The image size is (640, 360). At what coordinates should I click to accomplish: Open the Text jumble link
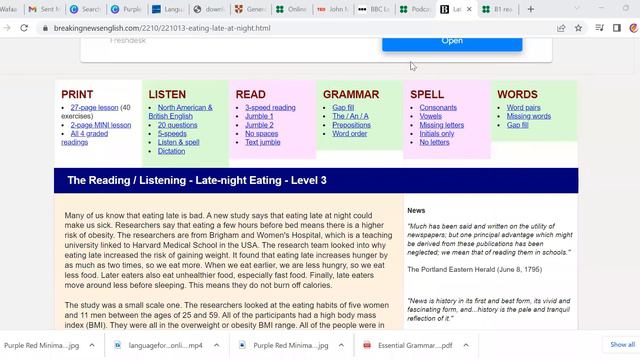(x=263, y=142)
